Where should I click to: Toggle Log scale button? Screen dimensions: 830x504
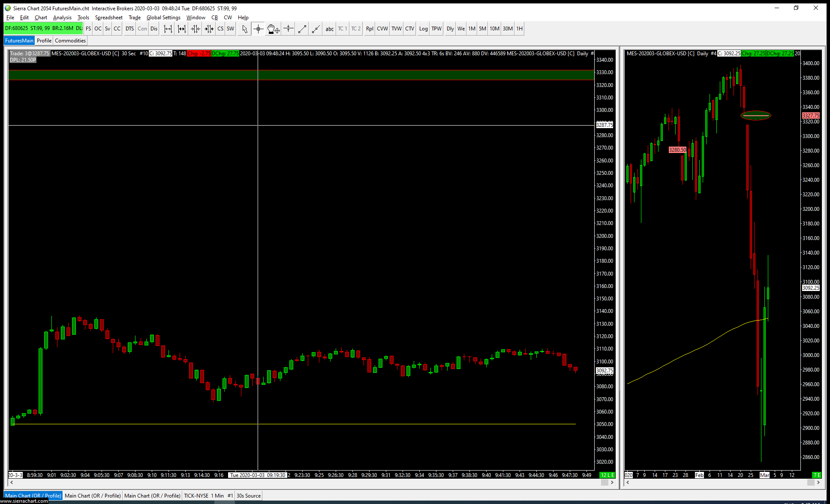coord(423,29)
